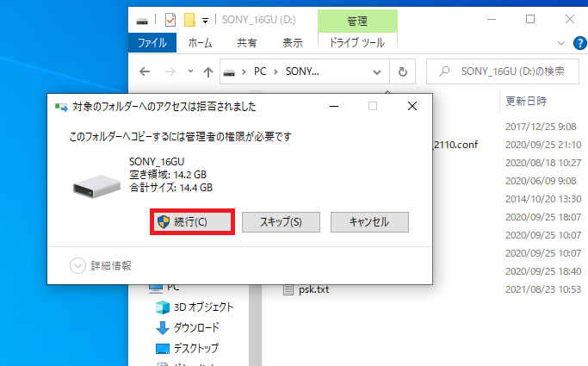588x366 pixels.
Task: Open the ファイル menu tab
Action: point(152,43)
